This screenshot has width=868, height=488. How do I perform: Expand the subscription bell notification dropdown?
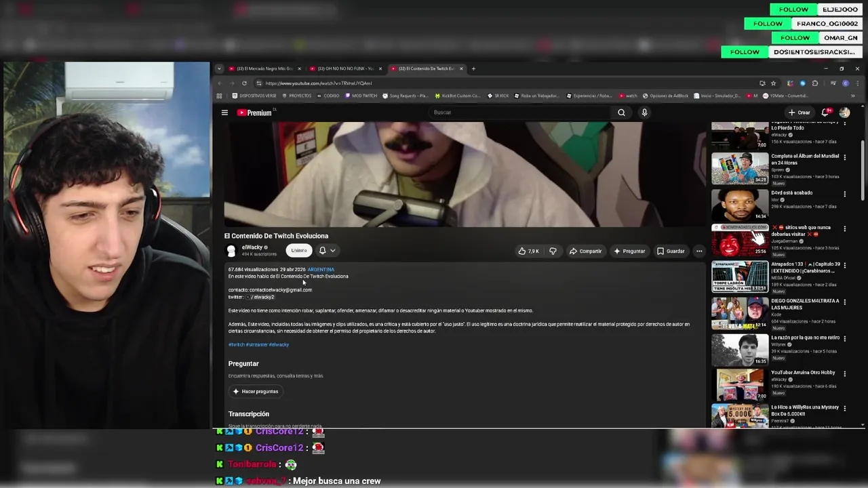328,250
